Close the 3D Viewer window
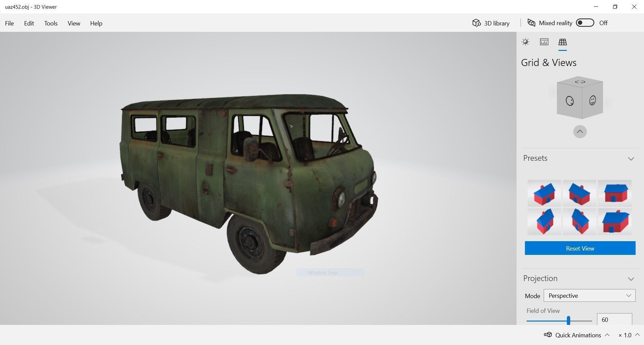Viewport: 644px width, 345px height. (x=634, y=7)
